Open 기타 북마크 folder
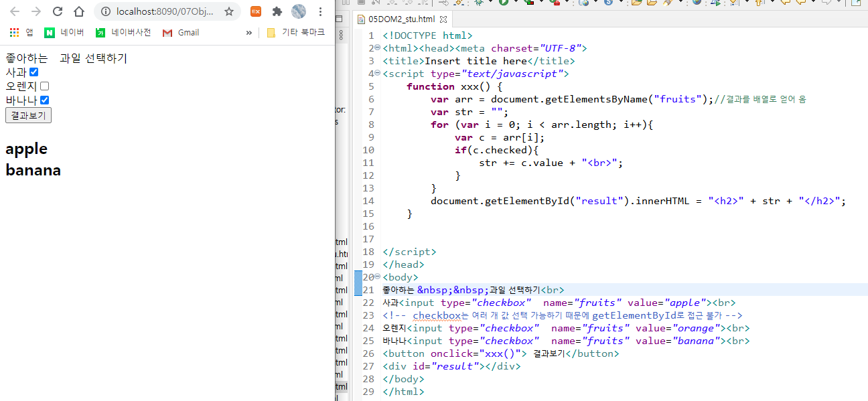 click(x=295, y=32)
